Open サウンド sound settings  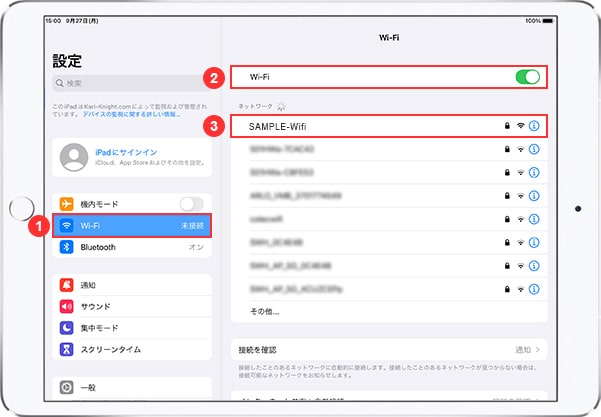(x=131, y=307)
